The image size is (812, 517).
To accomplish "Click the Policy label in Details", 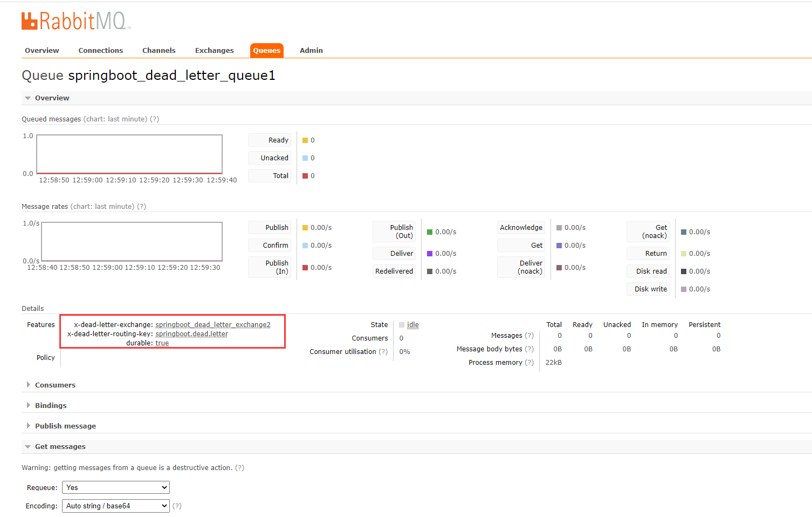I will coord(45,357).
